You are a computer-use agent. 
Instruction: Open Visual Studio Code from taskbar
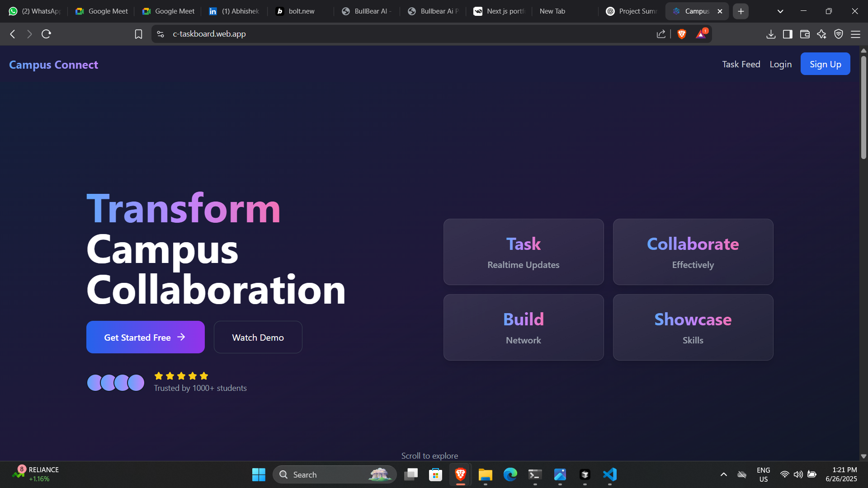click(609, 474)
